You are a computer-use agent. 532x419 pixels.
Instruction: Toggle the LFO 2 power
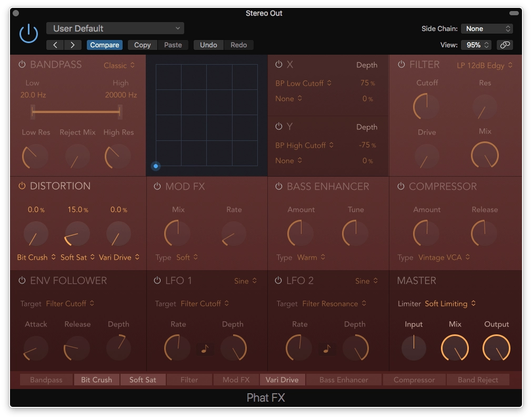click(278, 280)
